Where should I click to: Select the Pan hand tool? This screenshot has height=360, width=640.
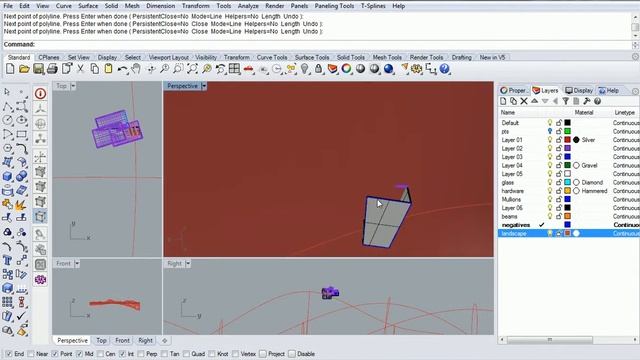coord(136,69)
